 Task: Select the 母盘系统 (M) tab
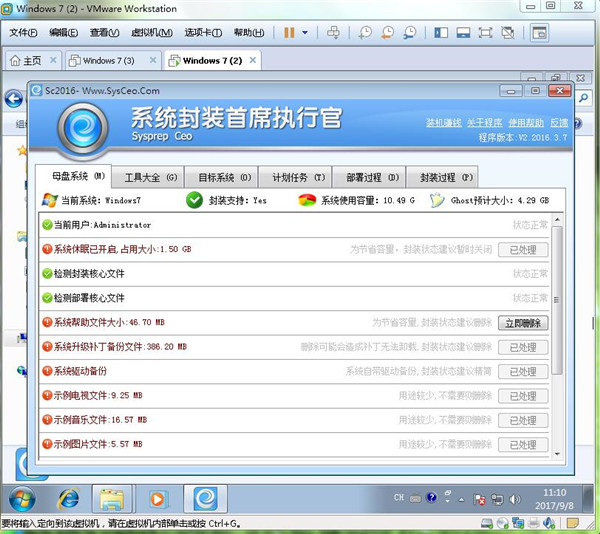tap(73, 176)
